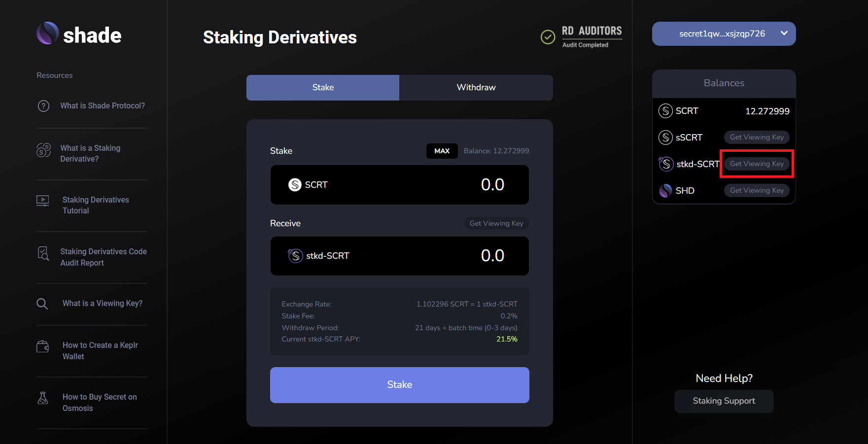The image size is (868, 444).
Task: Click the MAX button
Action: coord(442,151)
